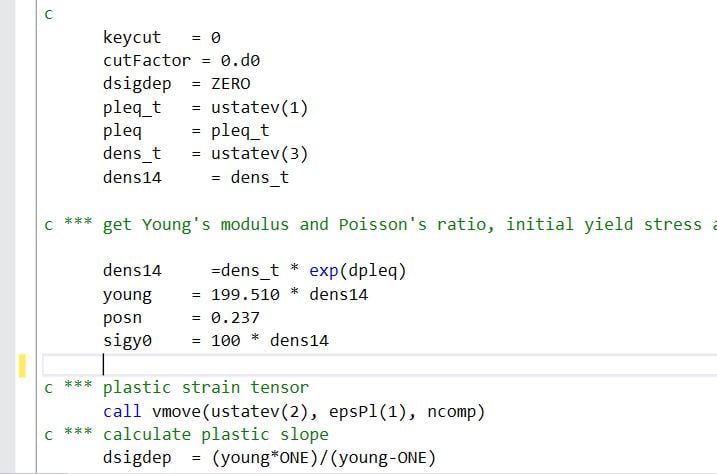Click '(young-ONE)' in the dsigdep formula
717x474 pixels.
383,458
